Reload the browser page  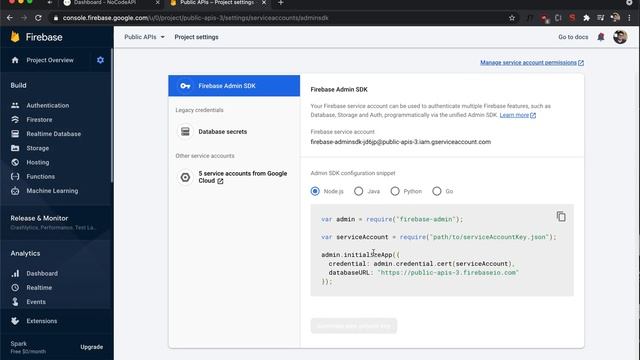click(x=38, y=18)
